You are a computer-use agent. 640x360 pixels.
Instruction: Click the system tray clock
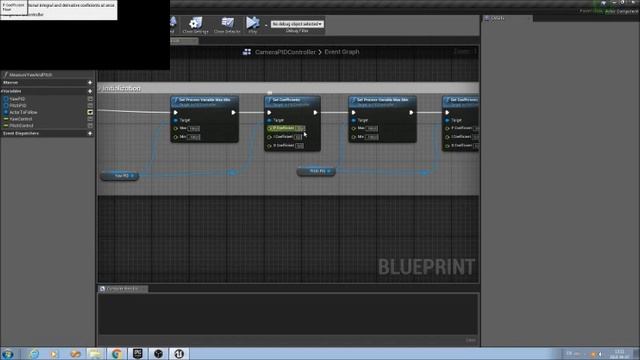620,354
